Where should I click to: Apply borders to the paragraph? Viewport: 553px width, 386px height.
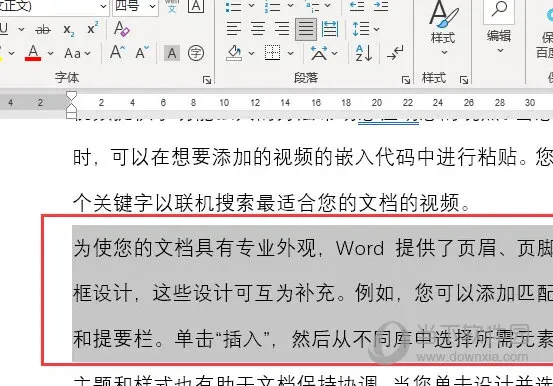coord(273,53)
